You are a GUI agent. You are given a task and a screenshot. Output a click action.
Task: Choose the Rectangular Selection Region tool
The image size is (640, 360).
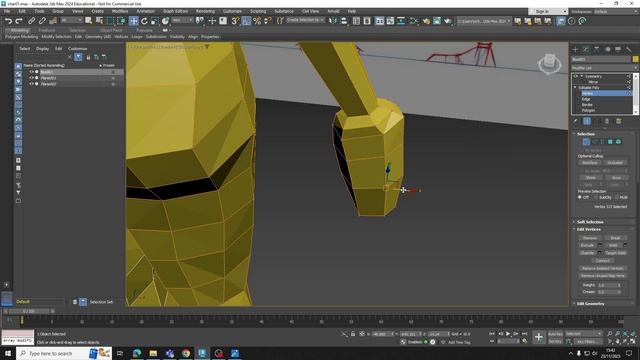[110, 20]
